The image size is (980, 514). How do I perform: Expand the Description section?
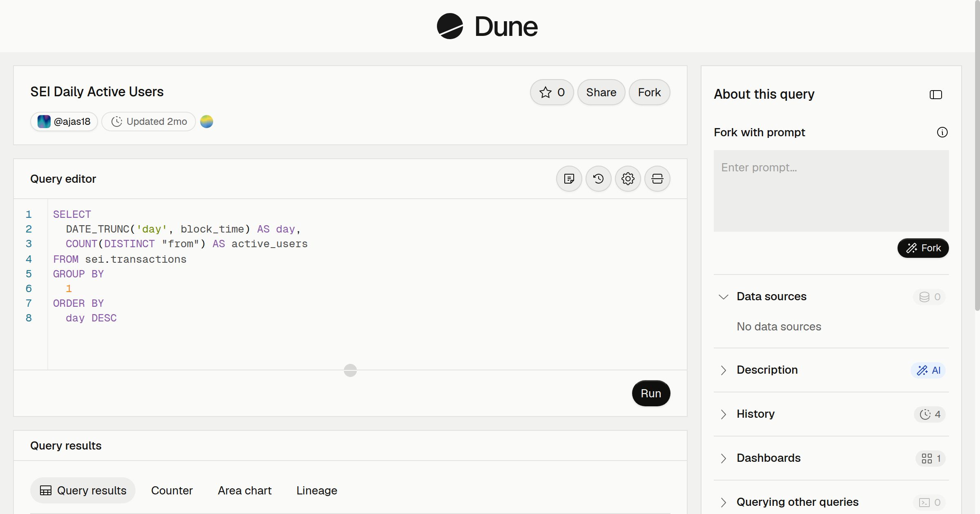(x=724, y=370)
